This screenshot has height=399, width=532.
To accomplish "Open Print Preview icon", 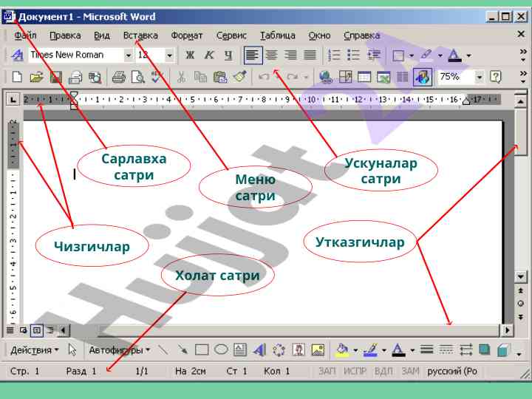I will pos(138,77).
